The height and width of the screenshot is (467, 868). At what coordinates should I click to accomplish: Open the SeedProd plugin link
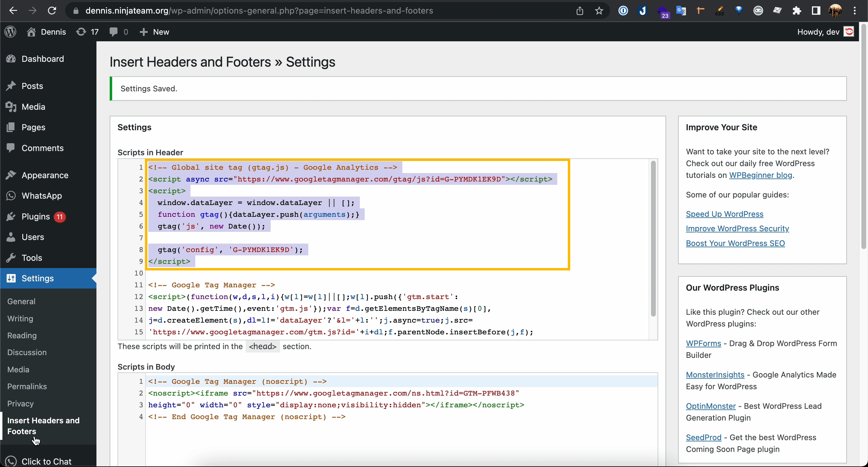703,438
